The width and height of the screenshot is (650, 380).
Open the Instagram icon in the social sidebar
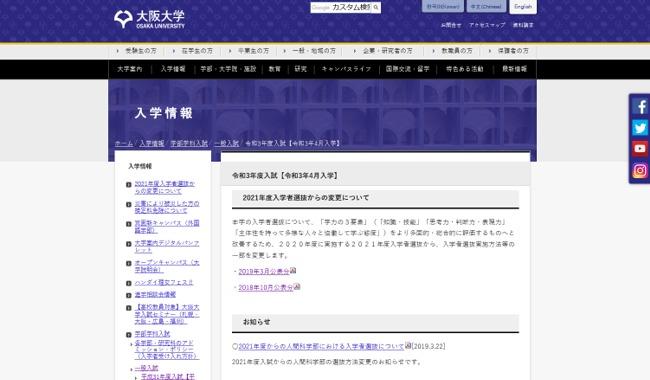point(640,170)
